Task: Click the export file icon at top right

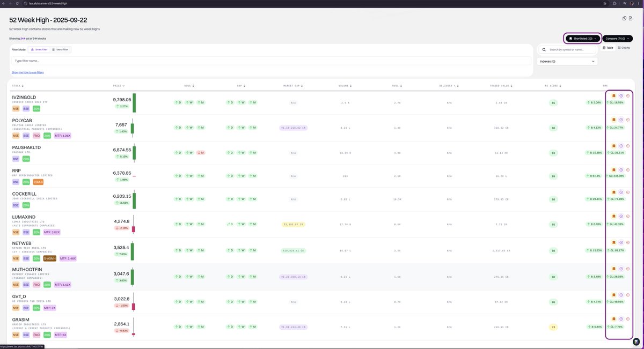Action: (631, 19)
